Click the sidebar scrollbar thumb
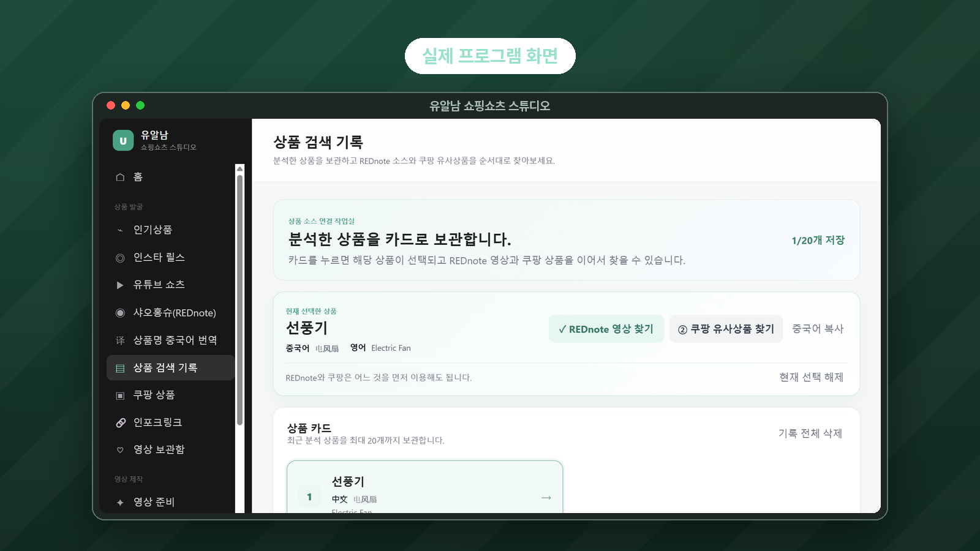Viewport: 980px width, 551px height. (239, 300)
